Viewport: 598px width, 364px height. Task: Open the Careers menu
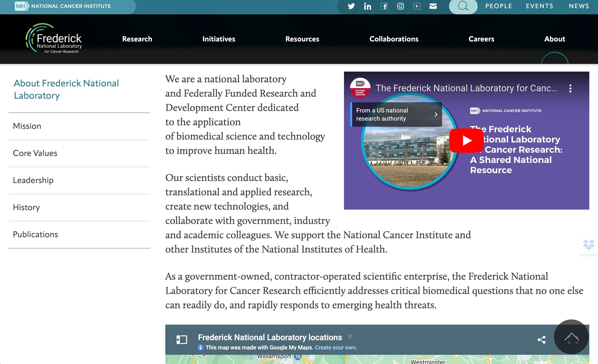click(481, 39)
